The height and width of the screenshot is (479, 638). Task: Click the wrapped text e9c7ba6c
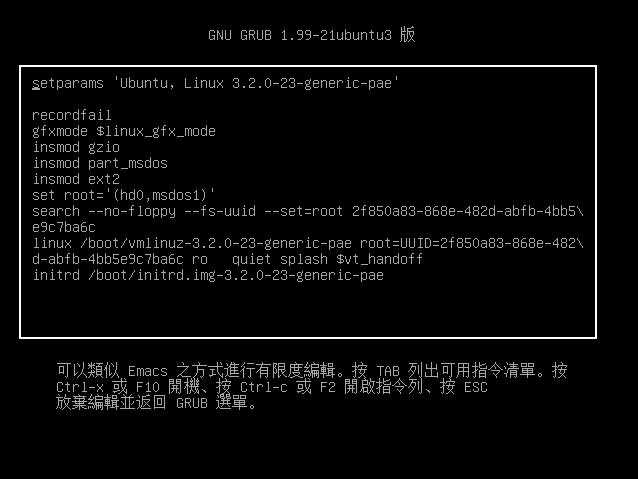(63, 227)
